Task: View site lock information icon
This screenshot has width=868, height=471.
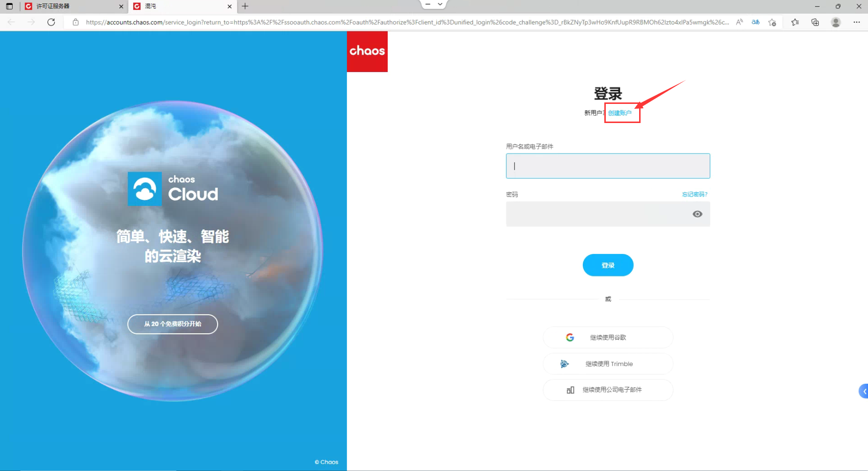Action: tap(75, 22)
